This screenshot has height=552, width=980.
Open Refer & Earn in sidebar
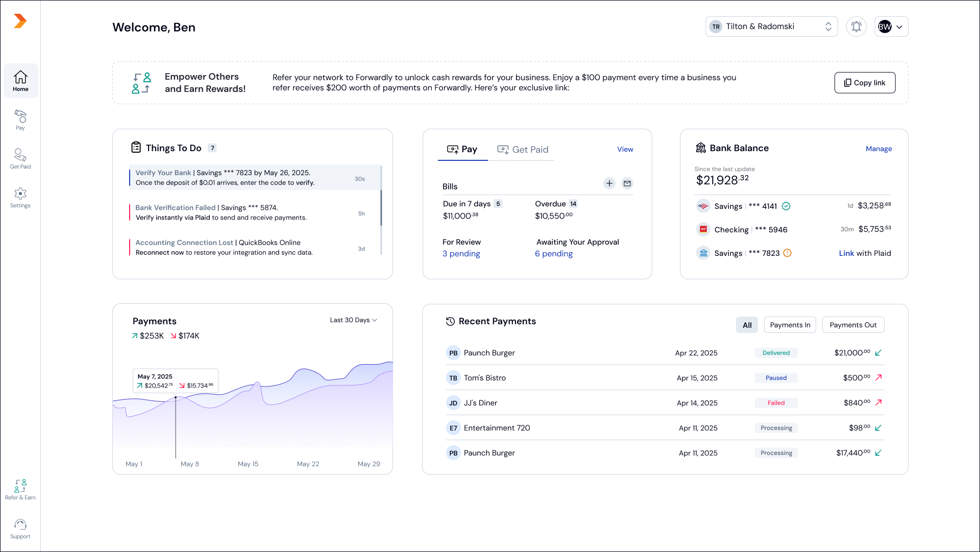pos(20,490)
